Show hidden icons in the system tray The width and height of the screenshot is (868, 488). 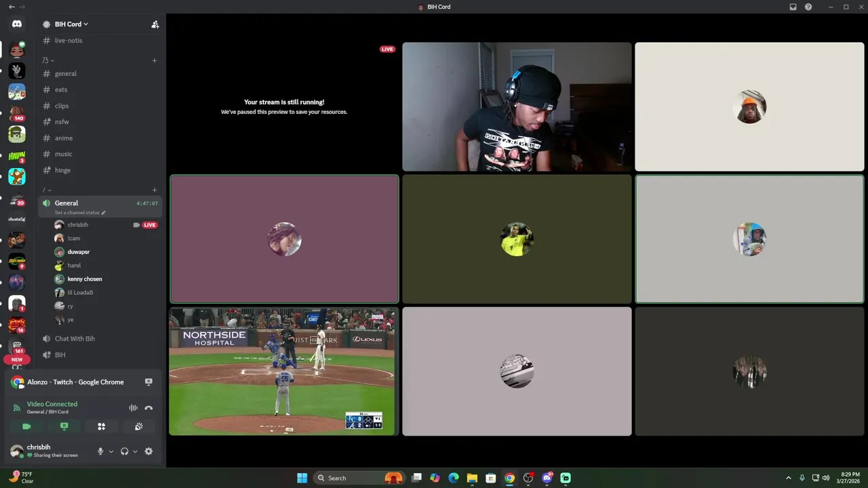788,478
